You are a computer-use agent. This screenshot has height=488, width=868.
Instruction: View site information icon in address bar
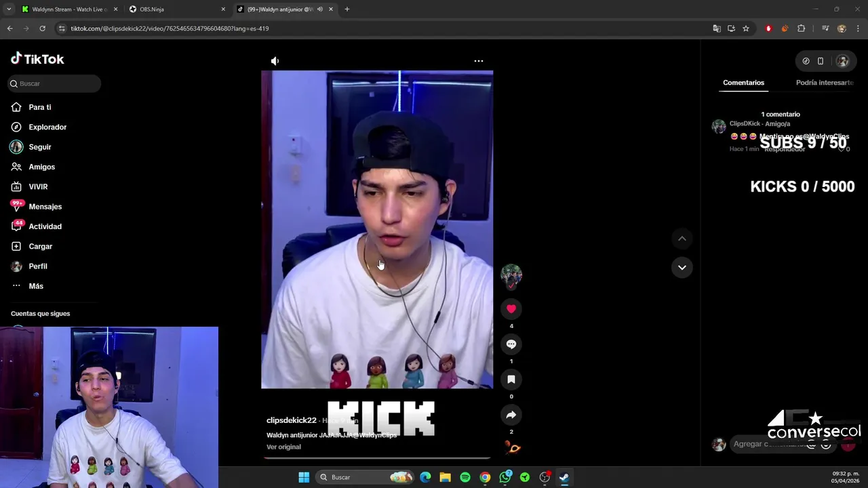tap(62, 28)
